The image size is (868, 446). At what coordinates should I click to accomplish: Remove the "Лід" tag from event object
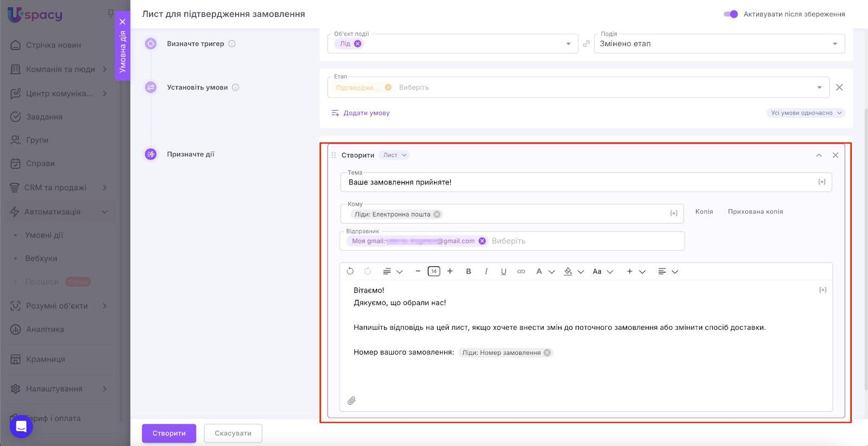358,44
